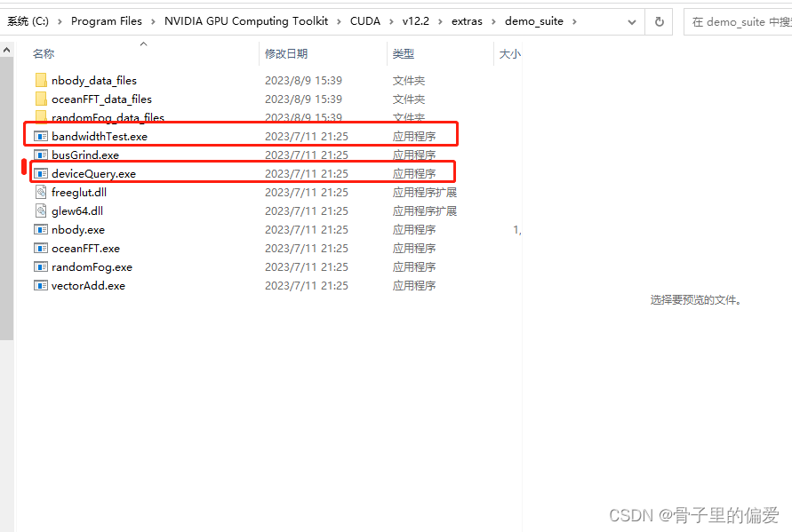Expand the chevron after CUDA breadcrumb

391,21
